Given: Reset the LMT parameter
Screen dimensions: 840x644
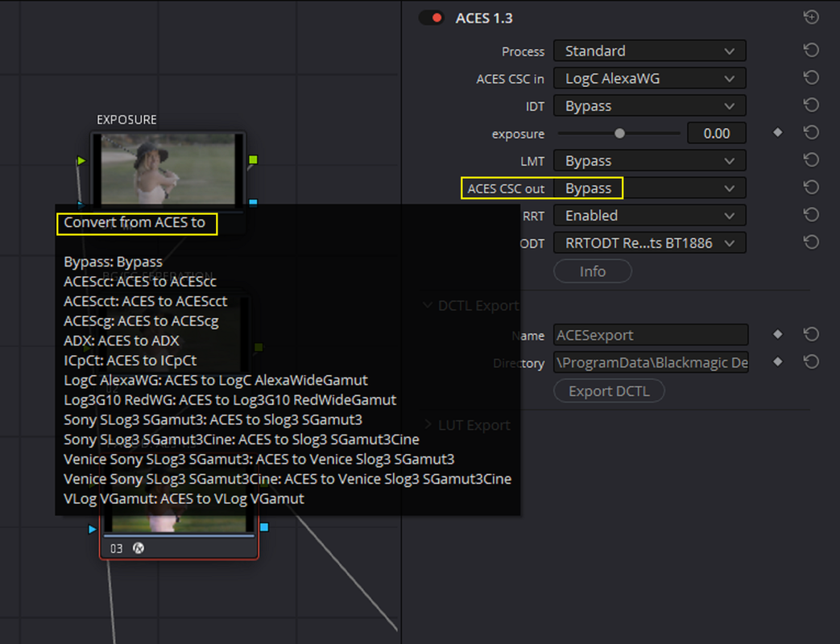Looking at the screenshot, I should [811, 159].
